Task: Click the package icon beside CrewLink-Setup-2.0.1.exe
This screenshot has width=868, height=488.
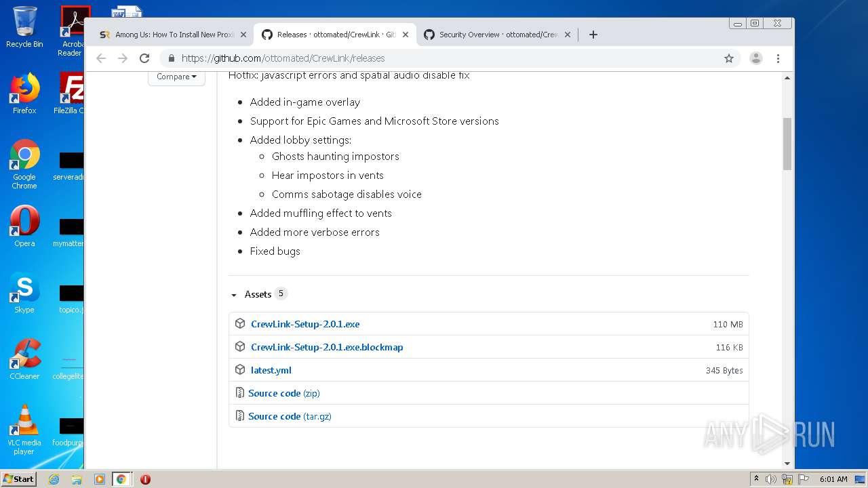Action: pyautogui.click(x=240, y=324)
